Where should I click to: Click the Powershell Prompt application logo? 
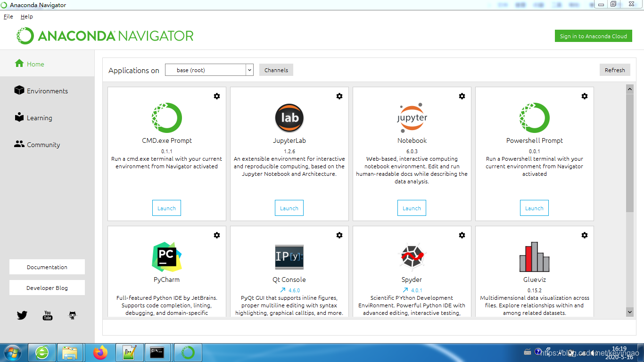click(535, 118)
